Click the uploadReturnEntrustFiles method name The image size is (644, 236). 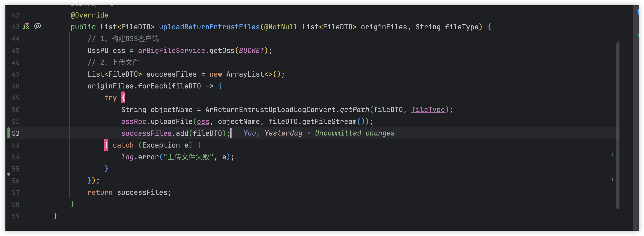[209, 27]
